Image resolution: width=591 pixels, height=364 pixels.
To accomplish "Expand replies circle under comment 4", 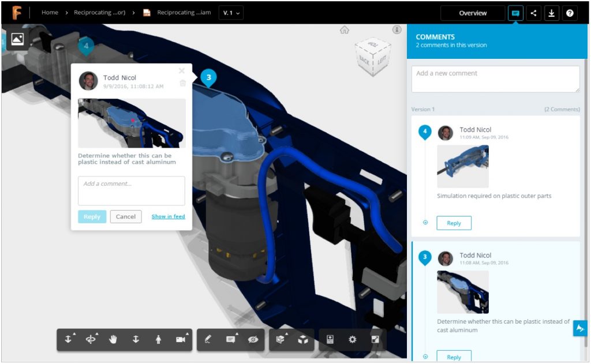I will click(425, 222).
